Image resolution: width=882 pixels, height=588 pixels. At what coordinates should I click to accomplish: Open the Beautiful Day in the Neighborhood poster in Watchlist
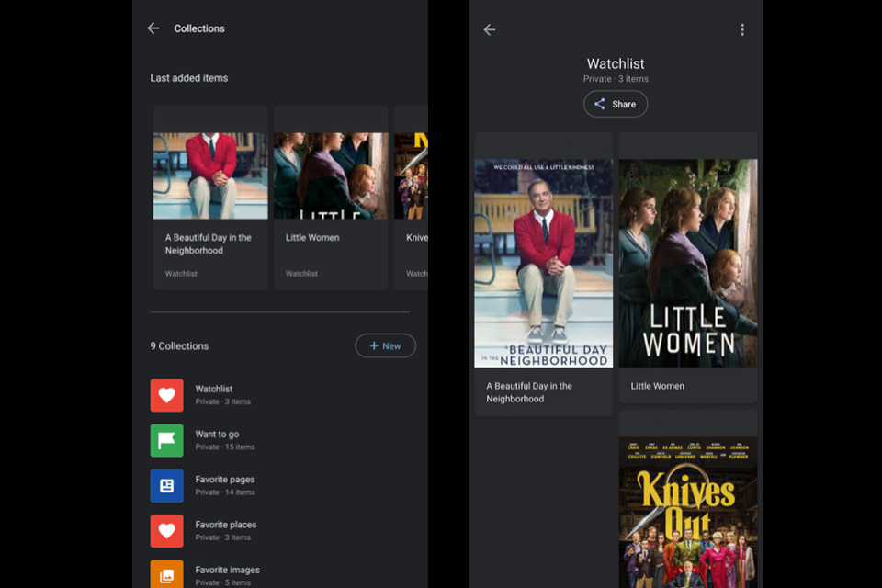(543, 263)
